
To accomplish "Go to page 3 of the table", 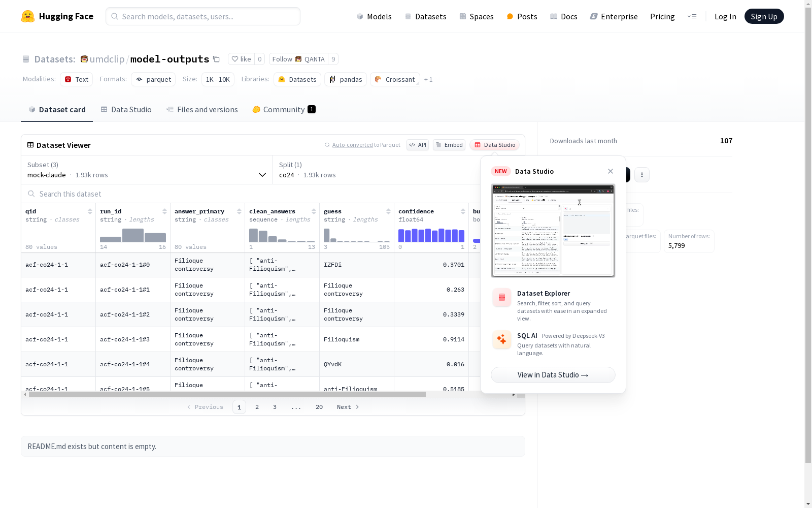I will tap(275, 407).
